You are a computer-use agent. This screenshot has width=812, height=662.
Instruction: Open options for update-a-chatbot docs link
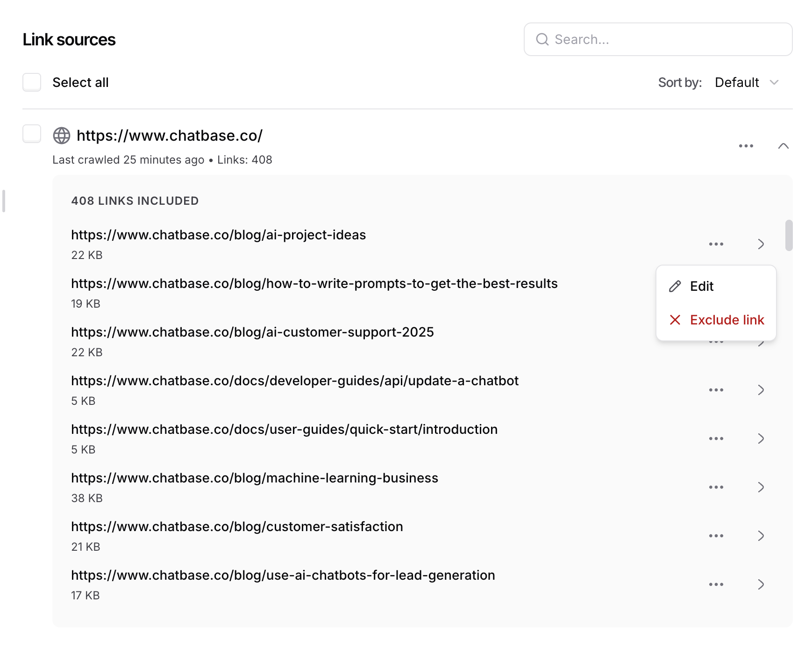[x=716, y=390]
